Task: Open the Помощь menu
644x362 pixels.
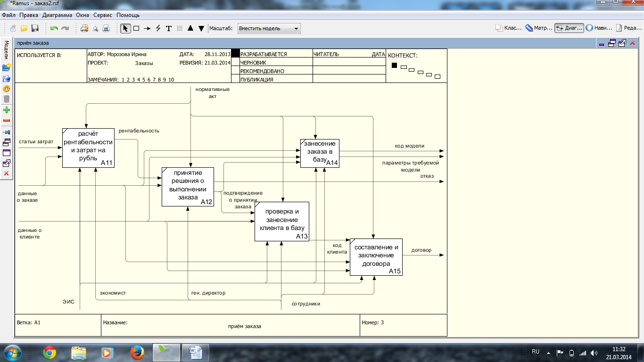Action: [x=128, y=15]
